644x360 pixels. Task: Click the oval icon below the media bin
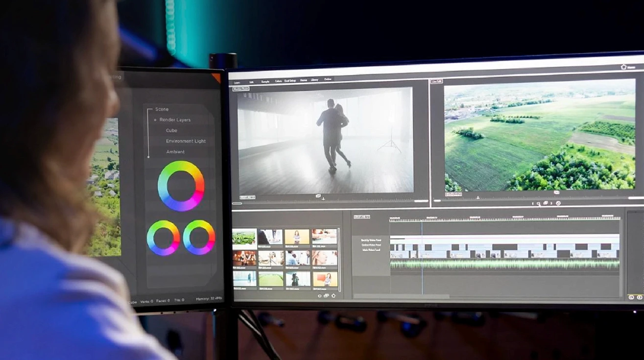pyautogui.click(x=320, y=295)
